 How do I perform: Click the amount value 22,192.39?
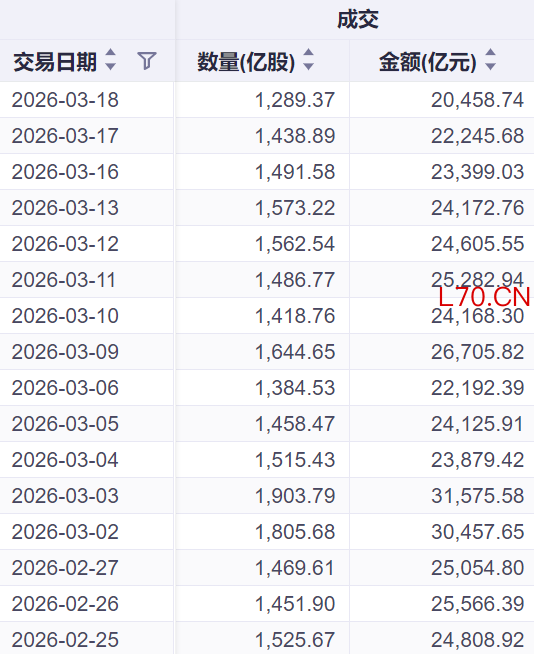pyautogui.click(x=477, y=388)
